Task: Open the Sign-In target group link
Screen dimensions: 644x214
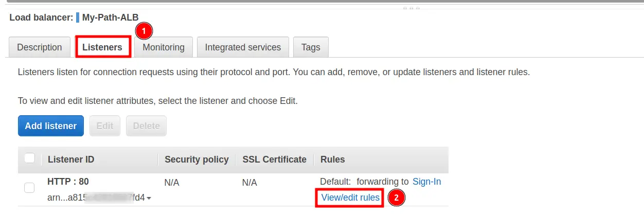Action: coord(427,182)
